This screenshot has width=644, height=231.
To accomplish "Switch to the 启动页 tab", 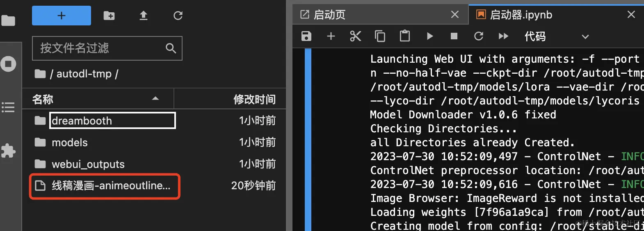I will 380,15.
